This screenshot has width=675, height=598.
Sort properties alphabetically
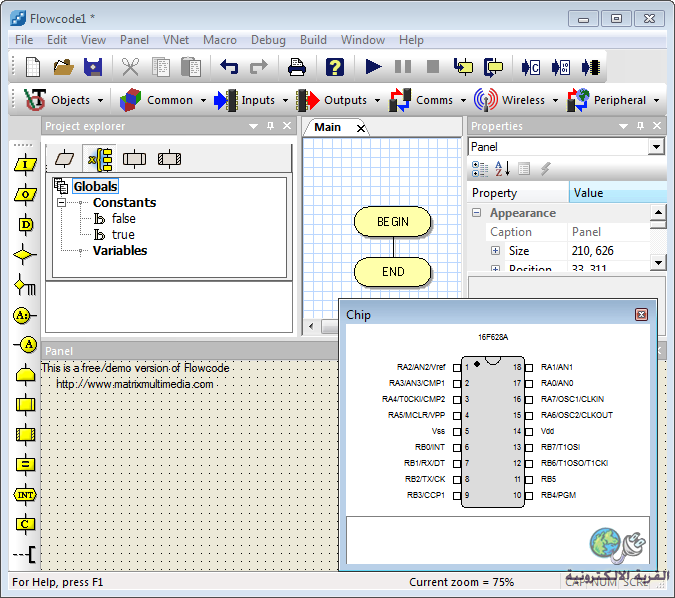[502, 168]
